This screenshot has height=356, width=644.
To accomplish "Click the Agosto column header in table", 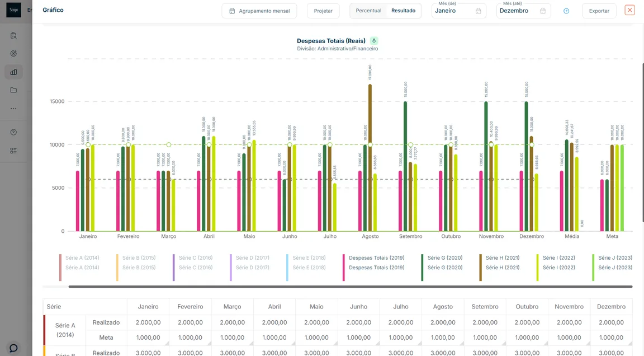I will point(443,307).
